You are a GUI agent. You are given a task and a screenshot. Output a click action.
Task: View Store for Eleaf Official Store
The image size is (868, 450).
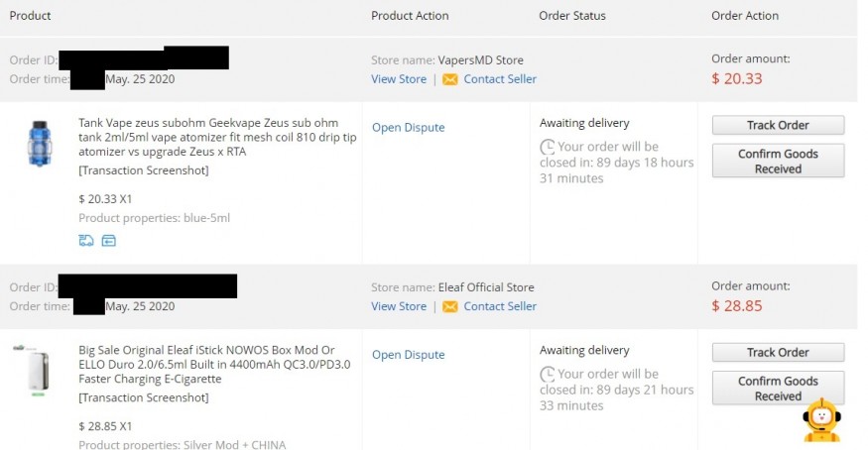399,306
